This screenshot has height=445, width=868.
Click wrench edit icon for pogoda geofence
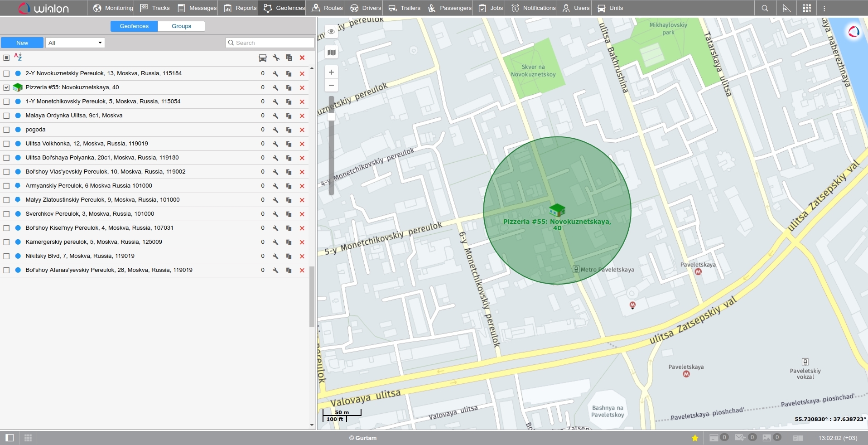pos(275,130)
